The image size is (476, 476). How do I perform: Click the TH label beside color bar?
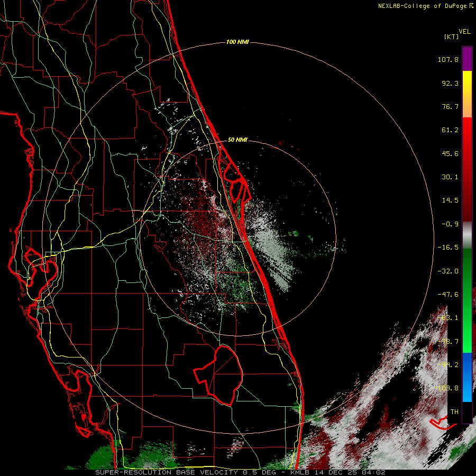pos(454,412)
